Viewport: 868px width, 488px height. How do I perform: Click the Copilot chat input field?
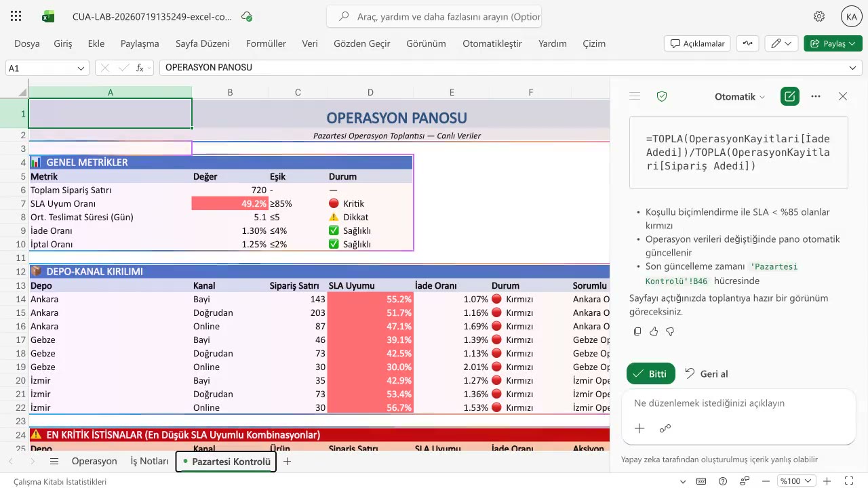point(738,403)
